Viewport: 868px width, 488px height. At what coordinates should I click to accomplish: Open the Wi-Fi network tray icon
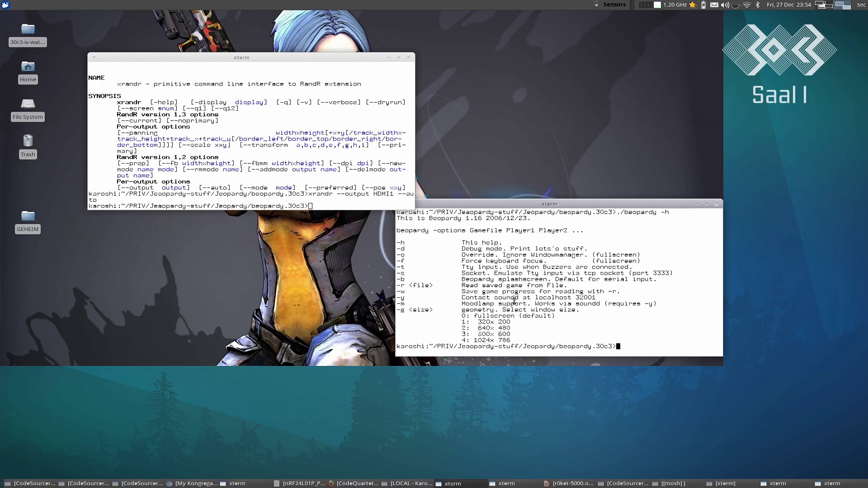(747, 5)
